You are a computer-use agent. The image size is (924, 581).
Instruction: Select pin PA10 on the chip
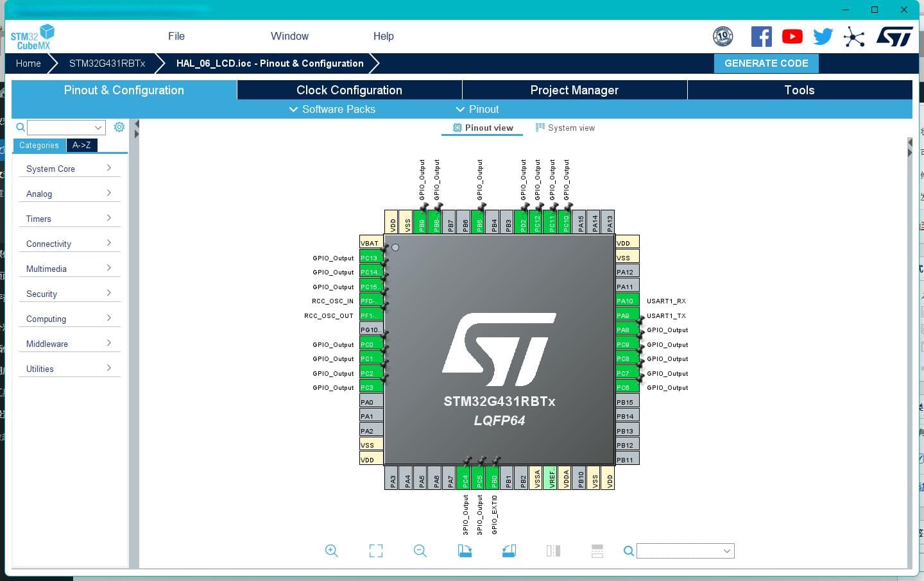coord(627,300)
